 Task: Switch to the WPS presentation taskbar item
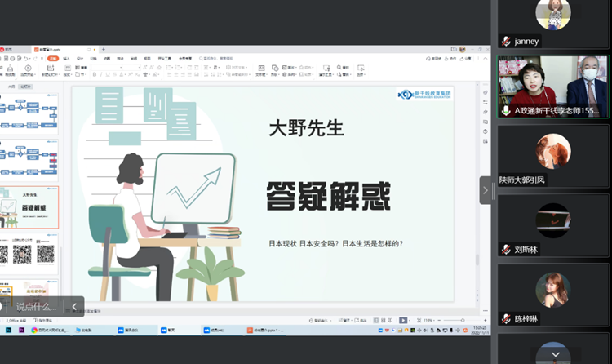(250, 331)
